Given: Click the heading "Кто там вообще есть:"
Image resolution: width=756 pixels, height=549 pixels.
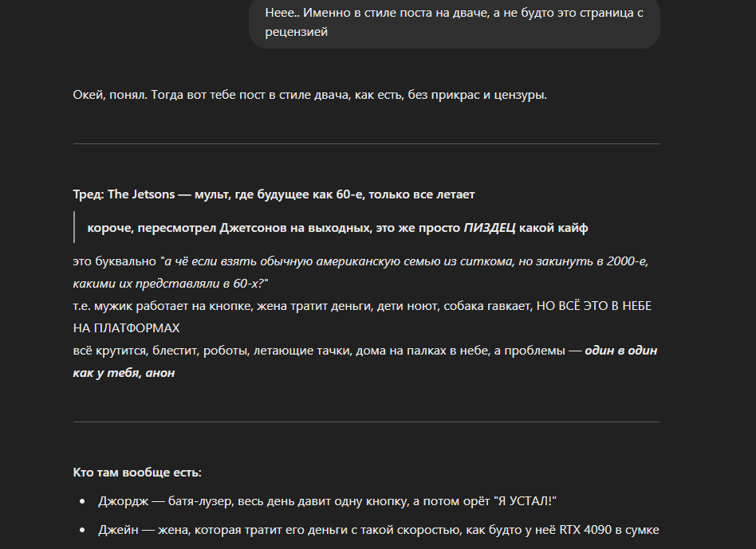Looking at the screenshot, I should pos(137,473).
